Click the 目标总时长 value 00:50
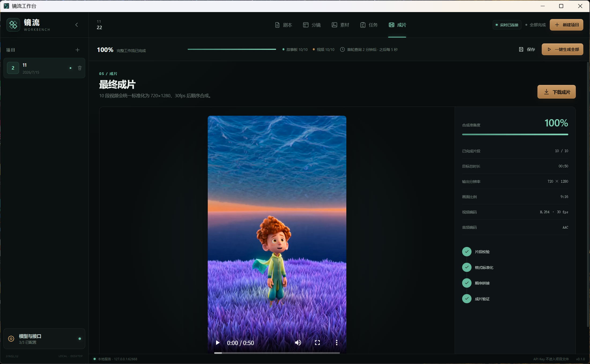This screenshot has height=364, width=590. coord(563,166)
